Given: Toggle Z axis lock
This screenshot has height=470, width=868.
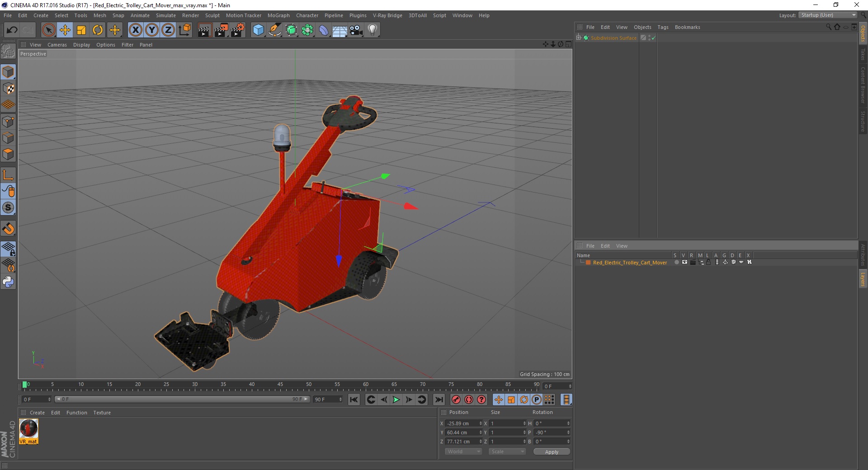Looking at the screenshot, I should point(168,30).
